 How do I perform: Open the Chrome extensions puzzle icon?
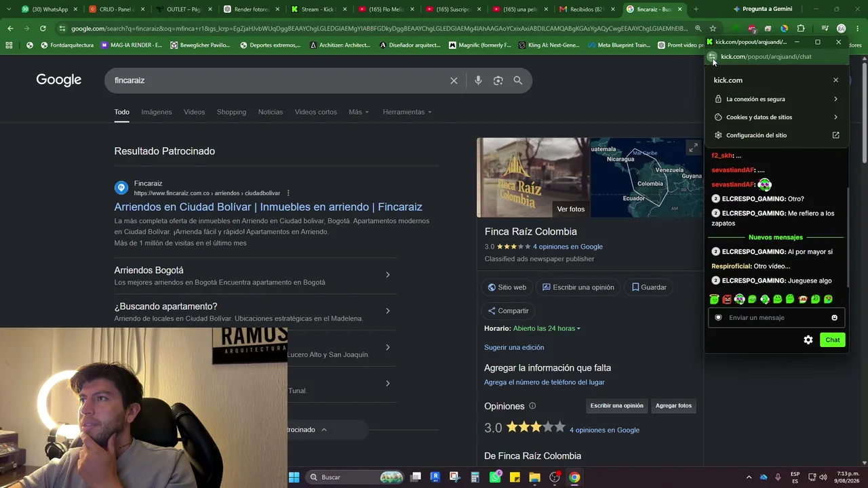point(801,28)
